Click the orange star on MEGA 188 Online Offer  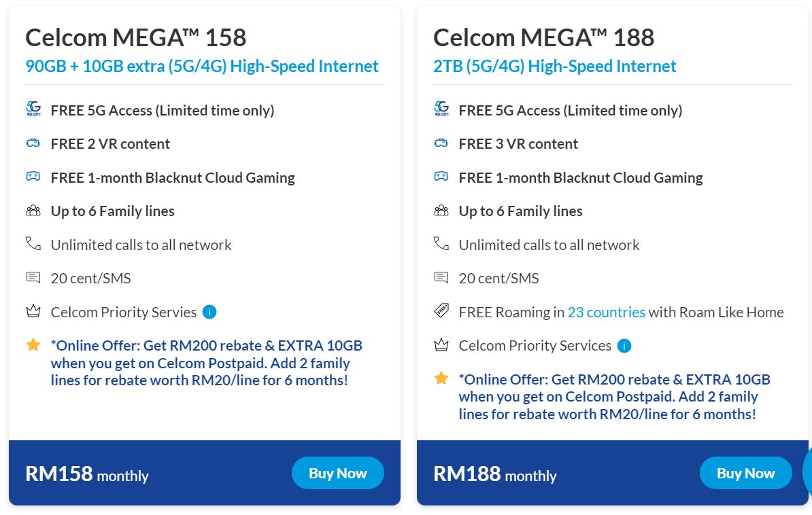coord(440,378)
